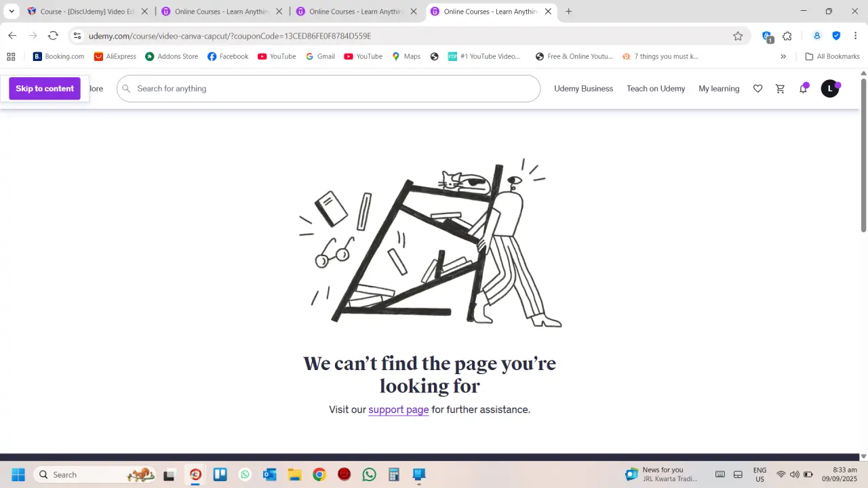Show the hidden bookmarks overflow chevron
The image size is (868, 488).
point(783,56)
